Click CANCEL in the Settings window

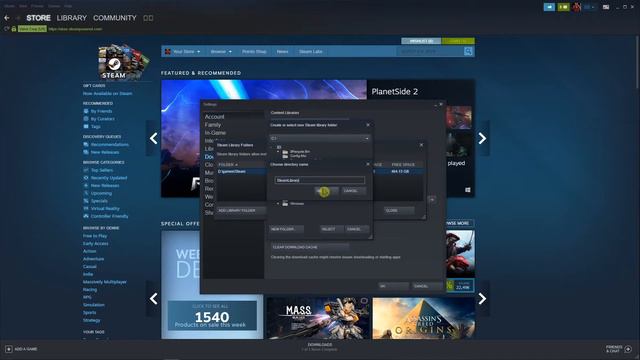point(427,286)
